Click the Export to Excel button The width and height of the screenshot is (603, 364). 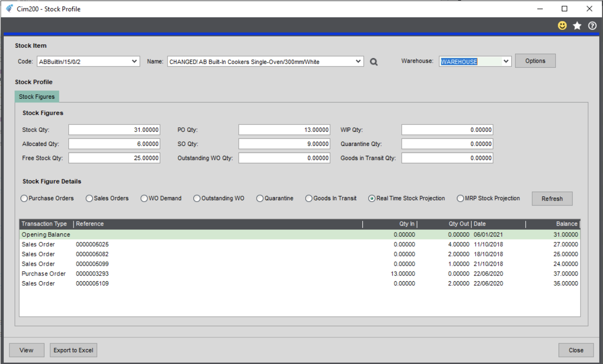74,350
